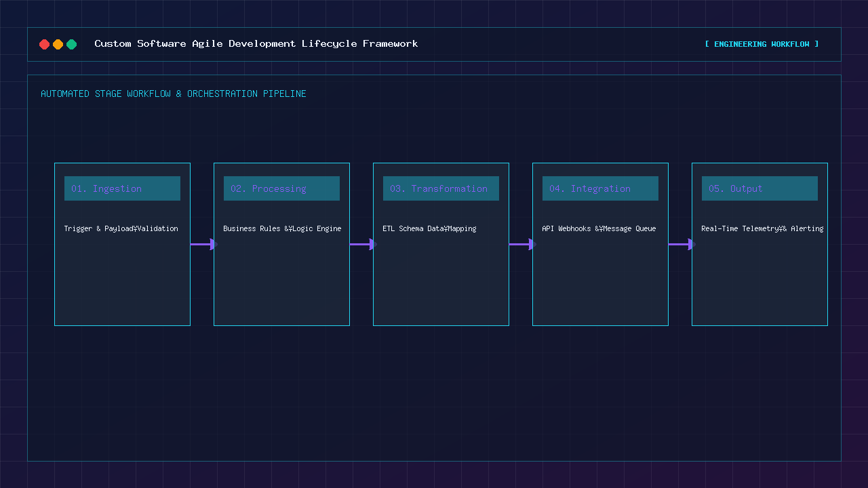This screenshot has height=488, width=868.
Task: Select the title 'Custom Software Agile Development Lifecycle Framework'
Action: click(256, 44)
